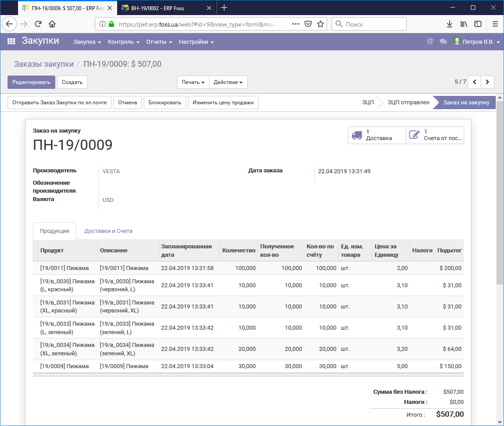Open a new browser tab
Screen dimensions: 504x426
pos(224,8)
